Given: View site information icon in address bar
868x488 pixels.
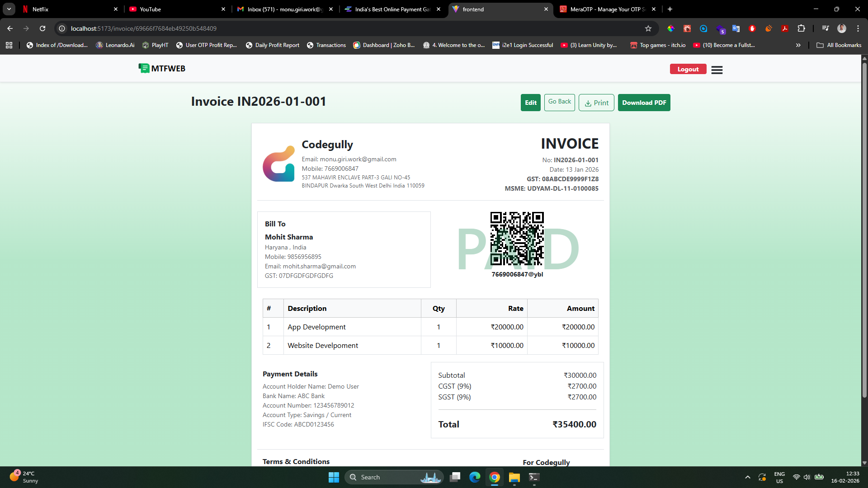Looking at the screenshot, I should 62,28.
